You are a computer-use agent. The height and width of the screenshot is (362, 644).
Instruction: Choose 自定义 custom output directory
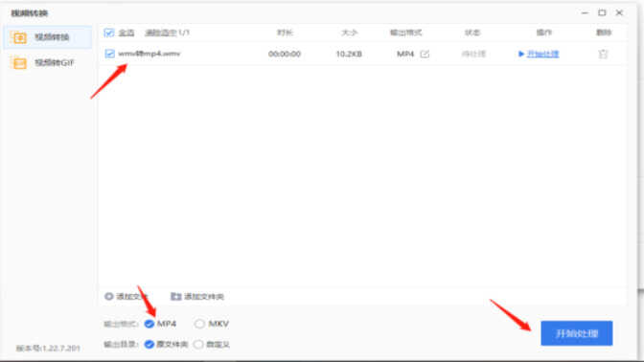pos(198,344)
